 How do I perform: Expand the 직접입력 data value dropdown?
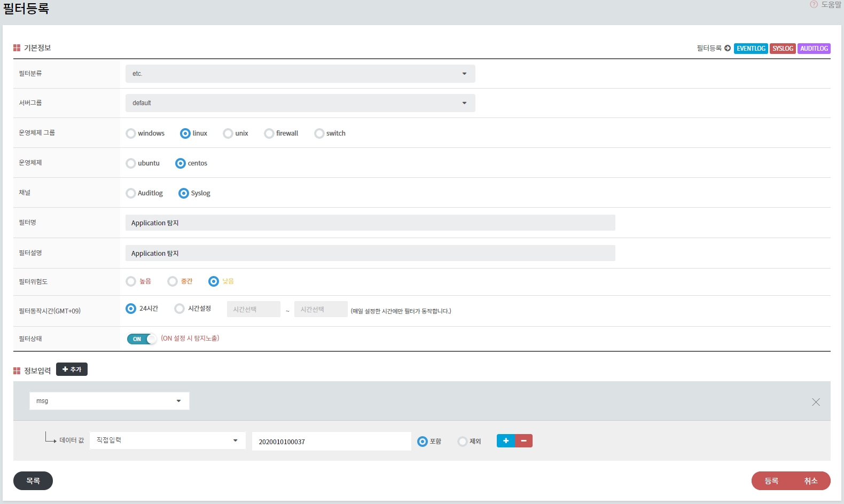tap(167, 440)
